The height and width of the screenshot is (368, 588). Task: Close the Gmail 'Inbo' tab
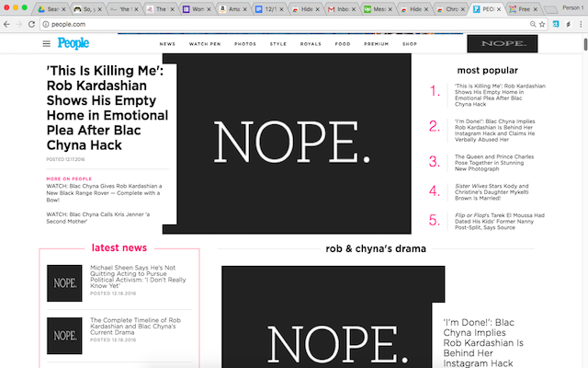354,9
